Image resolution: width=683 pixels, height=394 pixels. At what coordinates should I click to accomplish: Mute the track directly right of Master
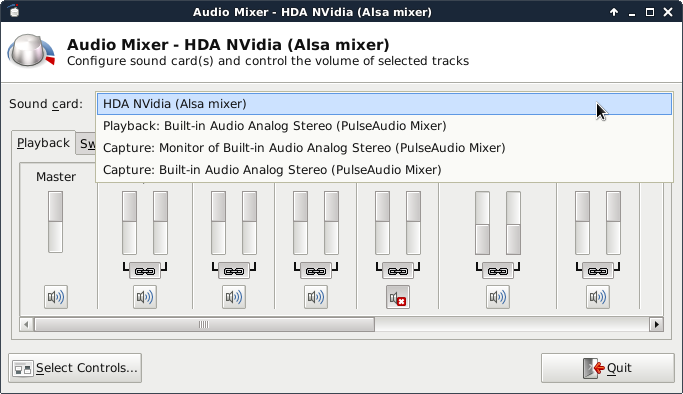coord(145,297)
